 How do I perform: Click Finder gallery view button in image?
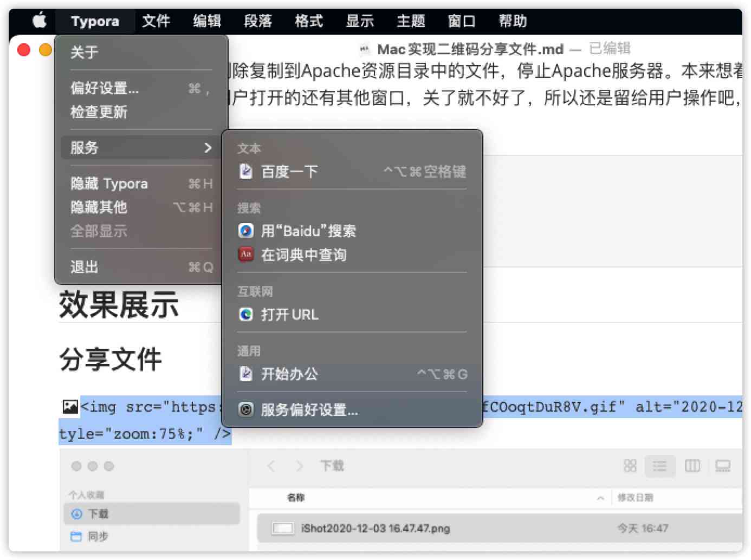[x=723, y=466]
